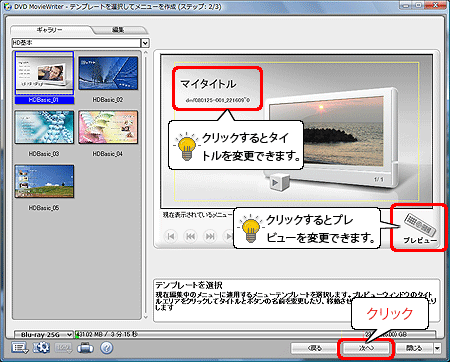Switch to the 編集 tab
The width and height of the screenshot is (450, 362).
point(118,30)
